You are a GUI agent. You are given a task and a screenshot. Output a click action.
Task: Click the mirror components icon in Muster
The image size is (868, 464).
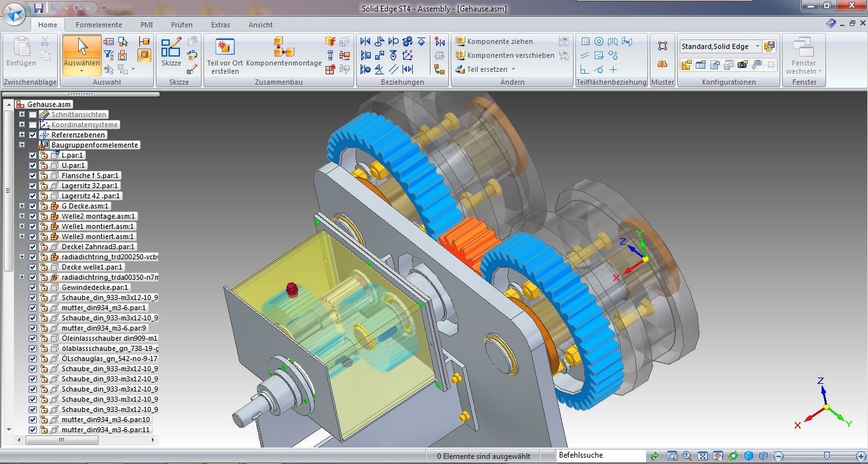pos(663,64)
